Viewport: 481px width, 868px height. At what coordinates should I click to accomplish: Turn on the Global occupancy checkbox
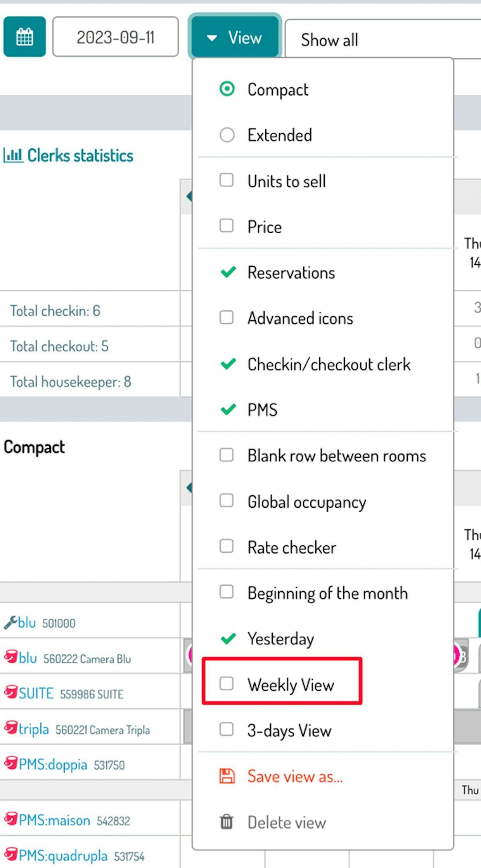point(227,501)
